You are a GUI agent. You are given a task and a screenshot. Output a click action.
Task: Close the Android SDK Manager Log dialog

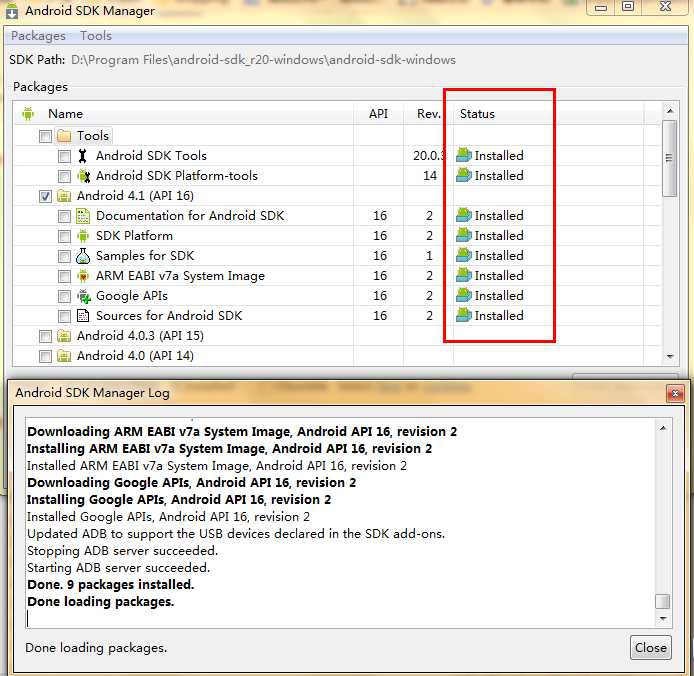coord(651,648)
